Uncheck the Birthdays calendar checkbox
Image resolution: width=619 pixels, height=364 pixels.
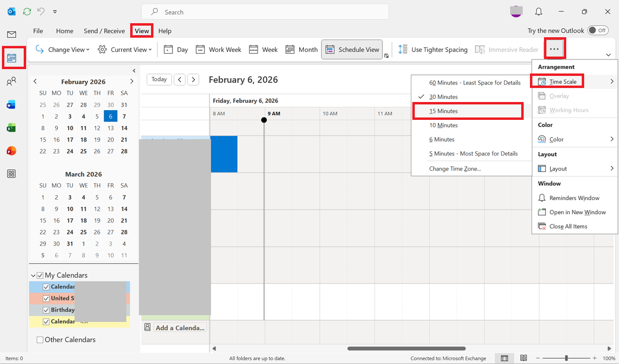click(x=46, y=310)
